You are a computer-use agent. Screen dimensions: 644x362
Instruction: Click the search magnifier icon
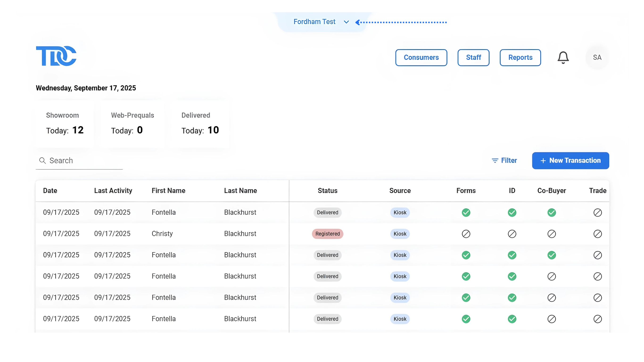tap(42, 160)
